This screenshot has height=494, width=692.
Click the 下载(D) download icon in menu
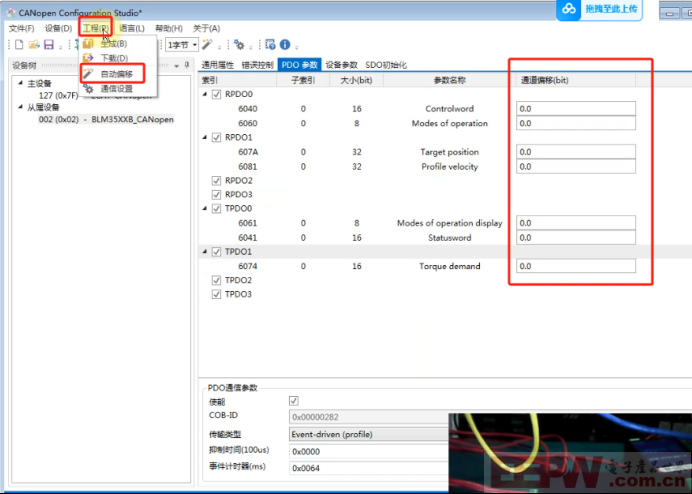point(88,58)
